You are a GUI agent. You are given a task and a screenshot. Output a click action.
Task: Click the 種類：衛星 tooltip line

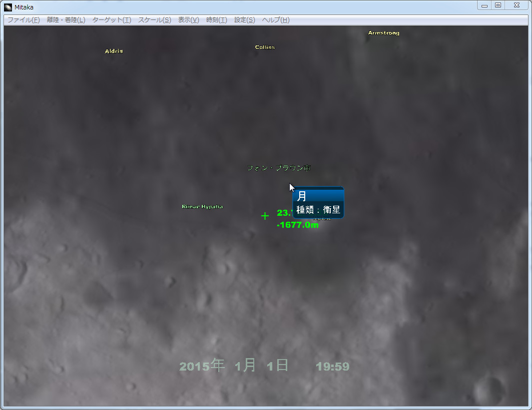[x=318, y=210]
